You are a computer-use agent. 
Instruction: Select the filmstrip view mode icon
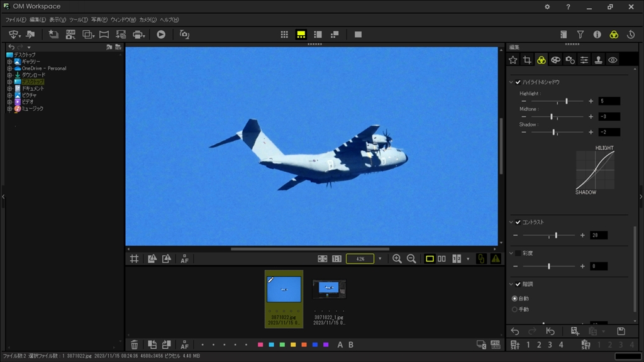click(x=301, y=35)
